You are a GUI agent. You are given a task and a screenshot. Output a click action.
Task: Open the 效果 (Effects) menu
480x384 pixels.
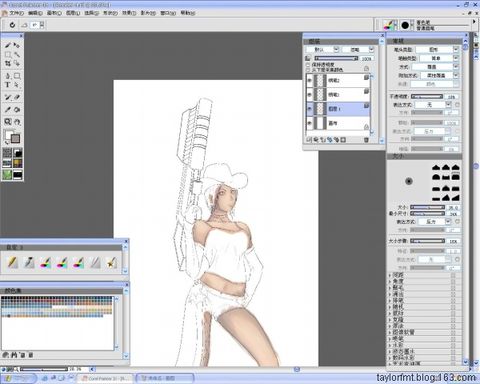(x=129, y=13)
